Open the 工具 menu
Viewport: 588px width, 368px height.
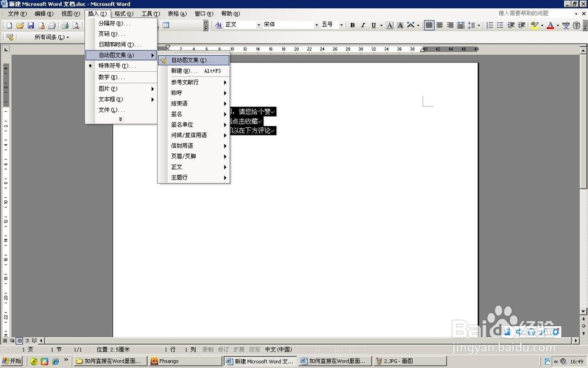[x=151, y=14]
